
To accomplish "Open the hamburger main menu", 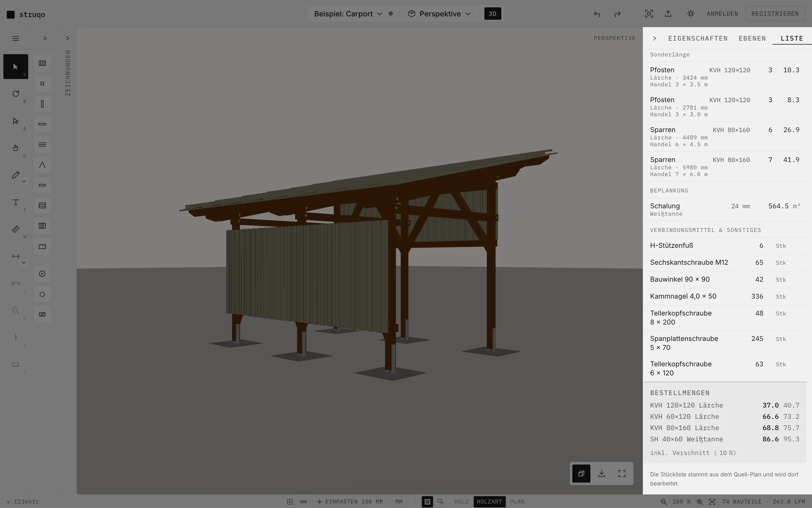I will [16, 38].
